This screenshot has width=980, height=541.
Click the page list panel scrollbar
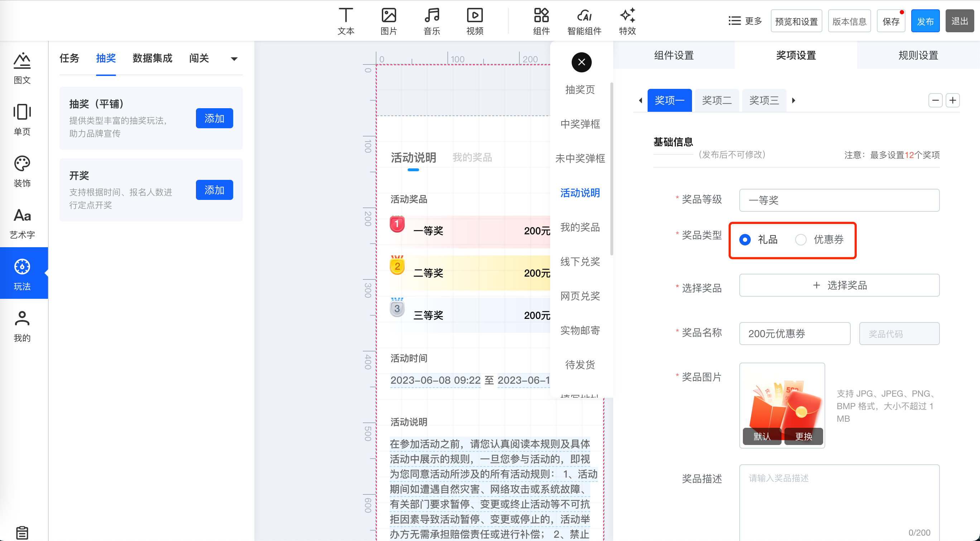(x=611, y=169)
